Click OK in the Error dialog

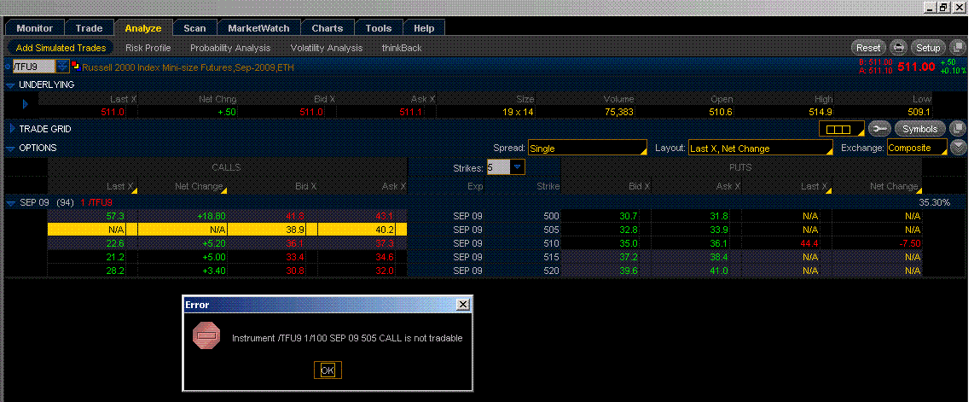pos(328,370)
